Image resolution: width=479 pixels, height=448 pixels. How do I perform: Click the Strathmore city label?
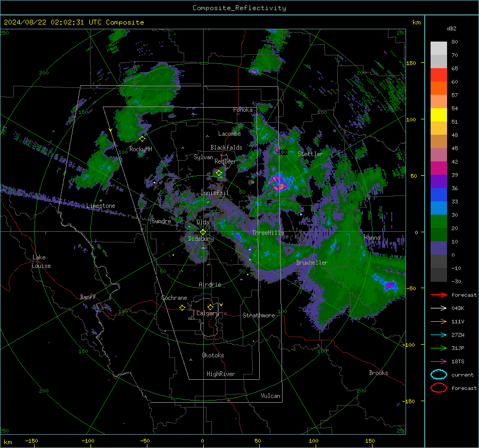click(259, 315)
